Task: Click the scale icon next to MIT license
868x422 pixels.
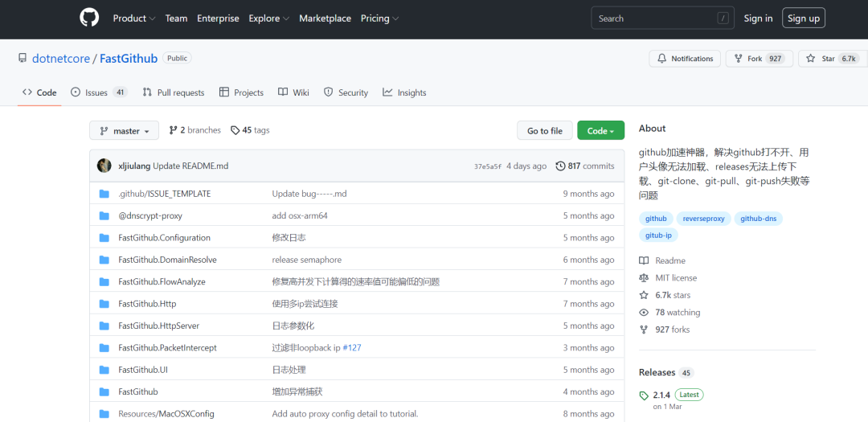Action: (x=643, y=278)
